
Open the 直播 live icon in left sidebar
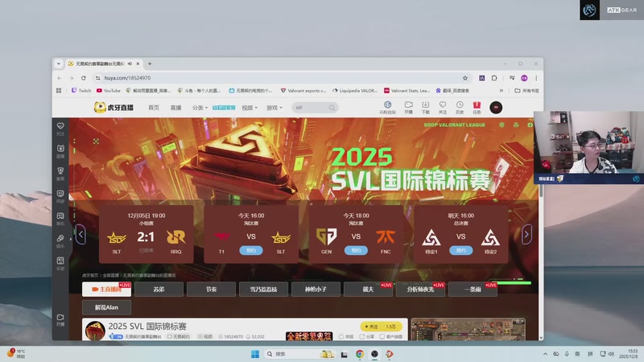coord(60,151)
